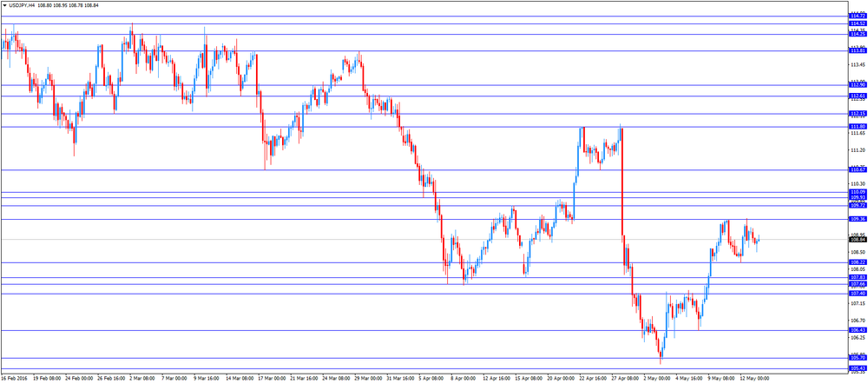Click the 113.81 price level label
This screenshot has width=868, height=384.
point(858,51)
